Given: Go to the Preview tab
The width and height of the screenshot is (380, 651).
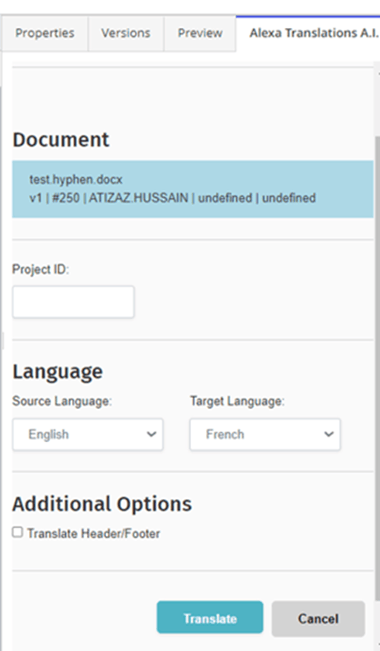Looking at the screenshot, I should click(x=200, y=33).
